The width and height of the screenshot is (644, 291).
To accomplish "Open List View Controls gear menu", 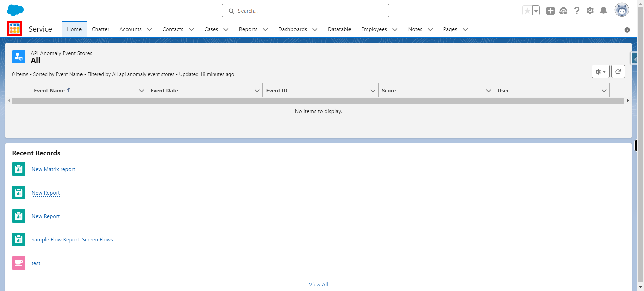I will 600,71.
